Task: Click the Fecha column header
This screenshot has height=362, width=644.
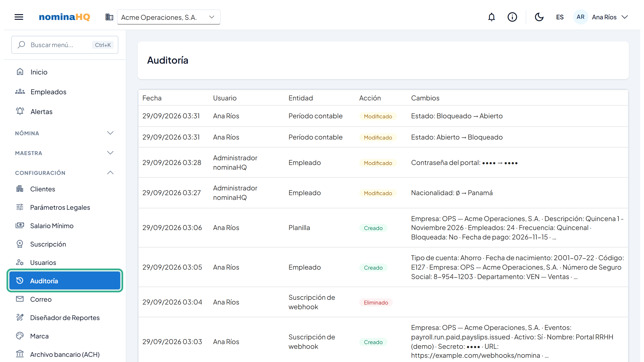Action: pos(152,98)
